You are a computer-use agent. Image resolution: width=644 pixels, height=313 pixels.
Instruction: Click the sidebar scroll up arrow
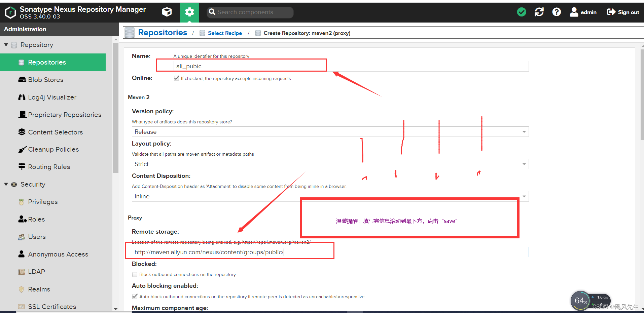click(116, 39)
